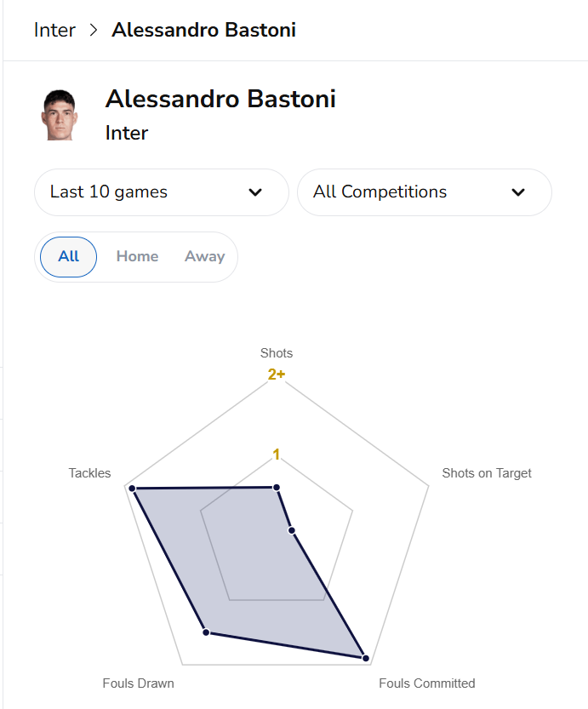The height and width of the screenshot is (709, 588).
Task: Click the Shots on Target data point
Action: (292, 530)
